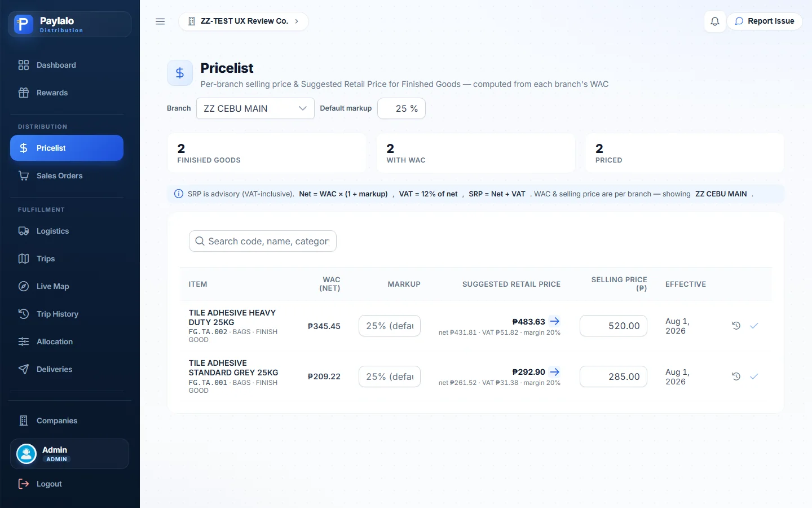812x508 pixels.
Task: View price history for Heavy Duty 25KG
Action: [736, 326]
